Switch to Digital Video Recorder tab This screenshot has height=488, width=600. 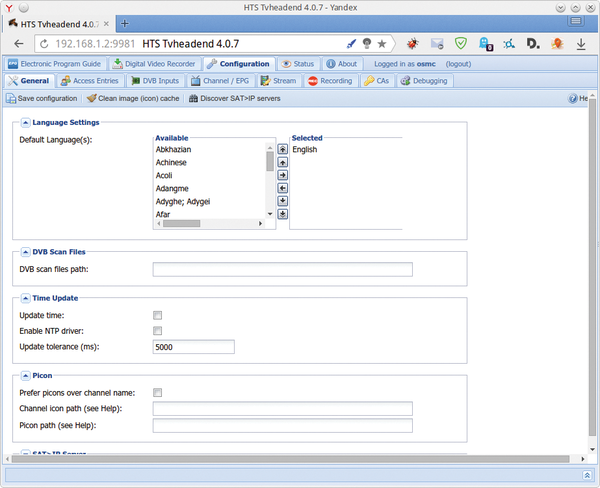pyautogui.click(x=154, y=64)
